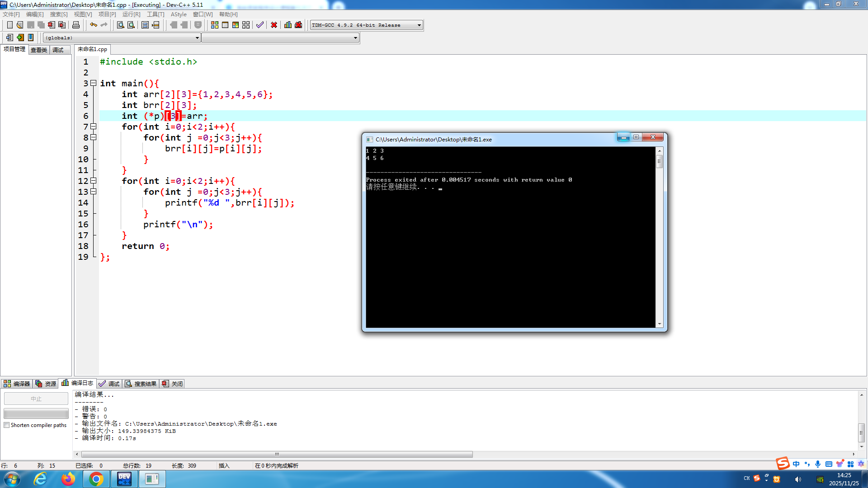Click the Profile Analysis bar chart icon
This screenshot has height=488, width=868.
[x=288, y=25]
